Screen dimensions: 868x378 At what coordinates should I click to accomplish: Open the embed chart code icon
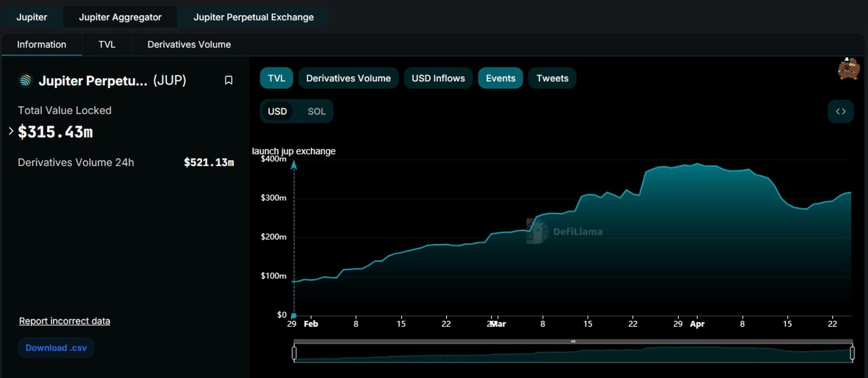[x=841, y=111]
